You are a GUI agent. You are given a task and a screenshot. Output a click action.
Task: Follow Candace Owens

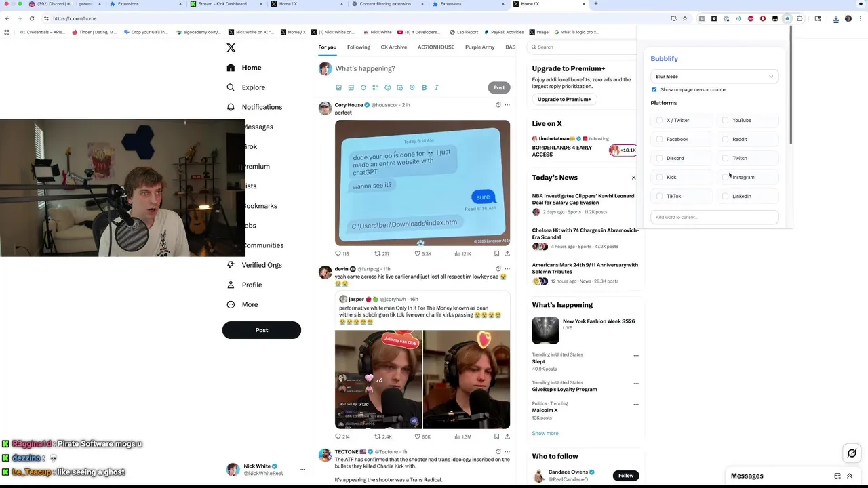coord(626,476)
